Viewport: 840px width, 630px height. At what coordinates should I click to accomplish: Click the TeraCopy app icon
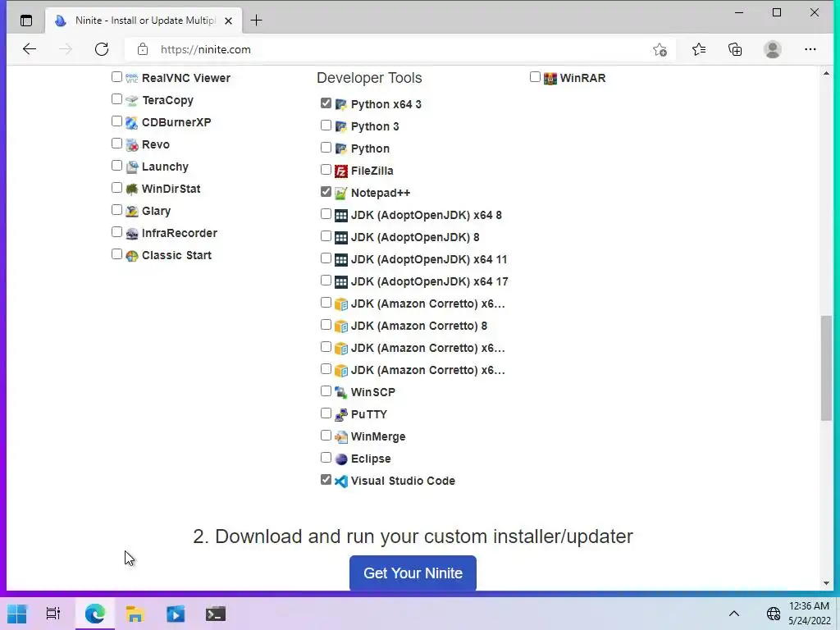(132, 100)
